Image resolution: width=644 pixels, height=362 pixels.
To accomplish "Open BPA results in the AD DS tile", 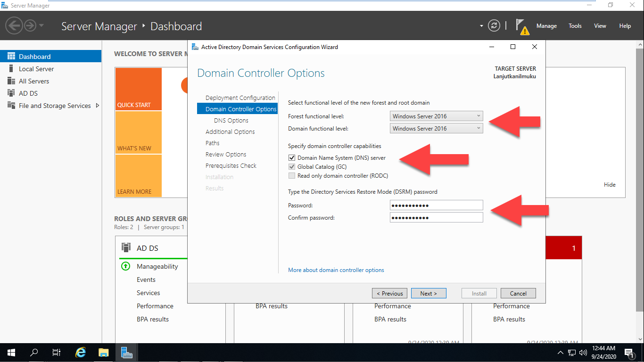I will tap(153, 319).
